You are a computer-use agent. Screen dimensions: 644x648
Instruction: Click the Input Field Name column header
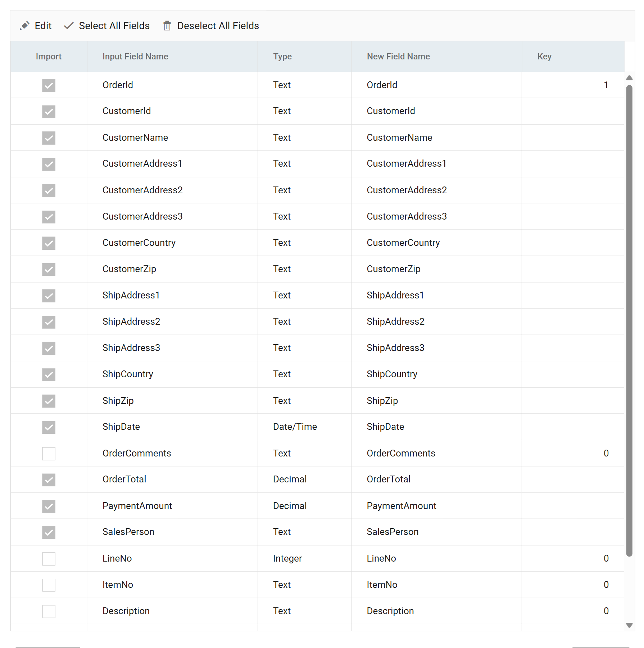[172, 57]
